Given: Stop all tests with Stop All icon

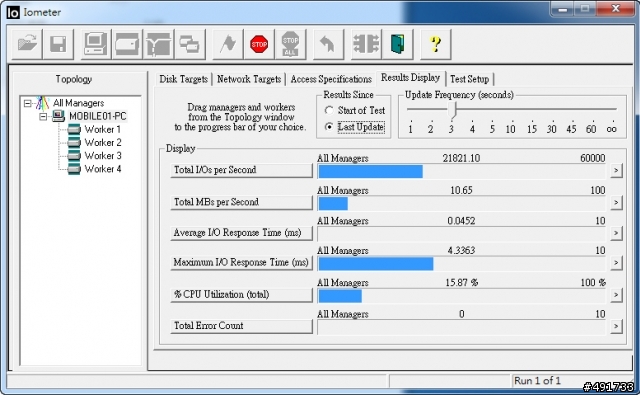Looking at the screenshot, I should click(x=290, y=44).
